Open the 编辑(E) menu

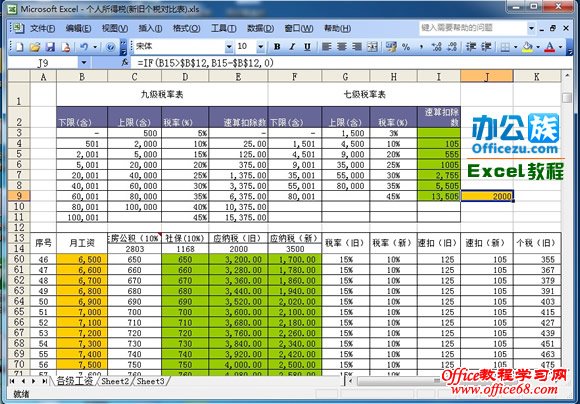(x=78, y=28)
